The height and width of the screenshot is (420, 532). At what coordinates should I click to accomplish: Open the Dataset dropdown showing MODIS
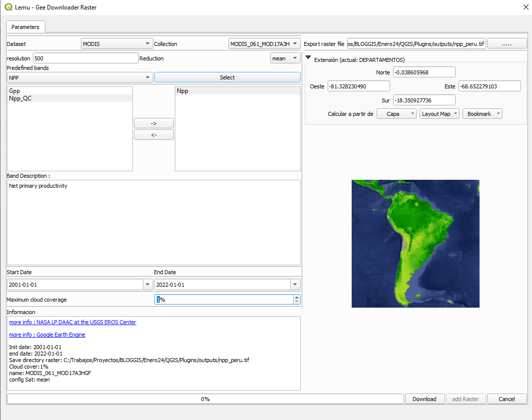(x=116, y=44)
